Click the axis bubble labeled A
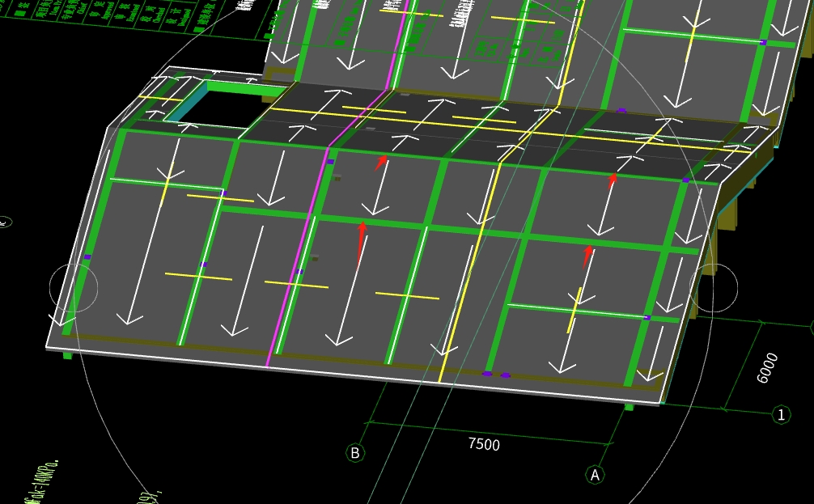Image resolution: width=814 pixels, height=504 pixels. pyautogui.click(x=595, y=475)
